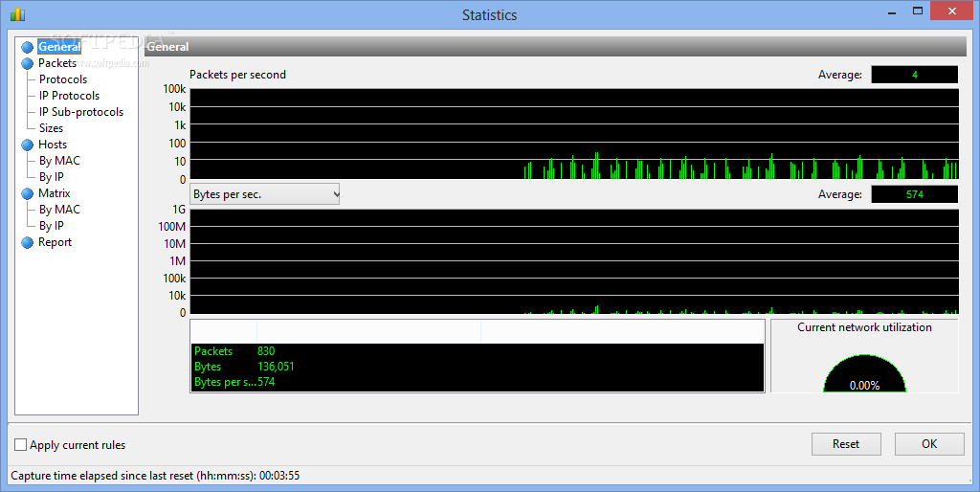Click the Packets per second graph

tap(574, 134)
